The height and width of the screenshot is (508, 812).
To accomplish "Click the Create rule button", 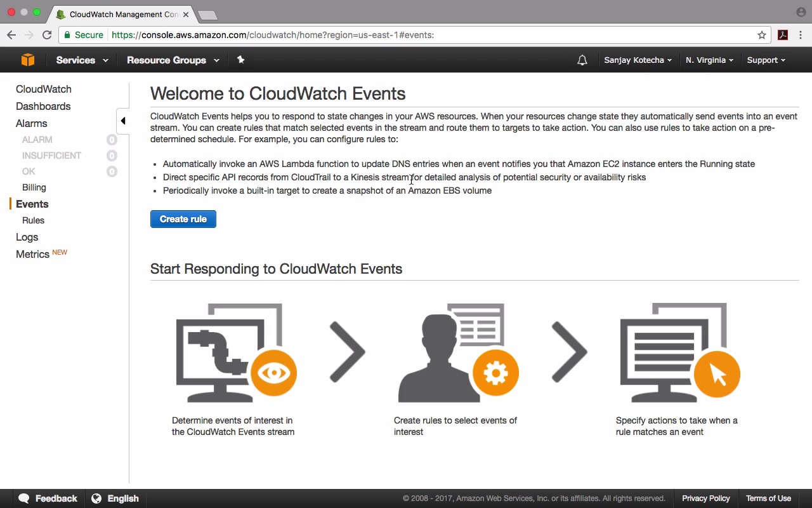I will [183, 219].
